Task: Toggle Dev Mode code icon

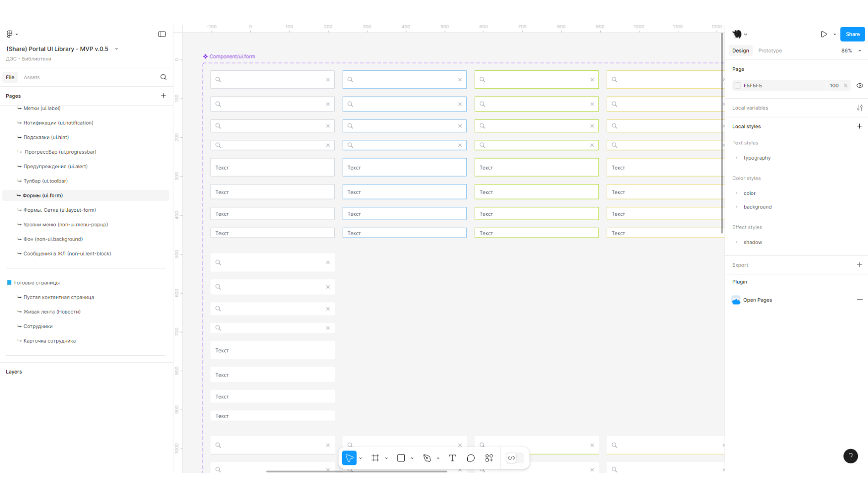Action: 511,458
